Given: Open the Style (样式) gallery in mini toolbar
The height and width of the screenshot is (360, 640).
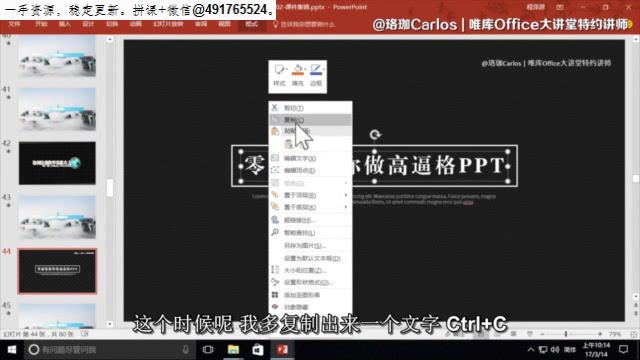Looking at the screenshot, I should [x=280, y=76].
